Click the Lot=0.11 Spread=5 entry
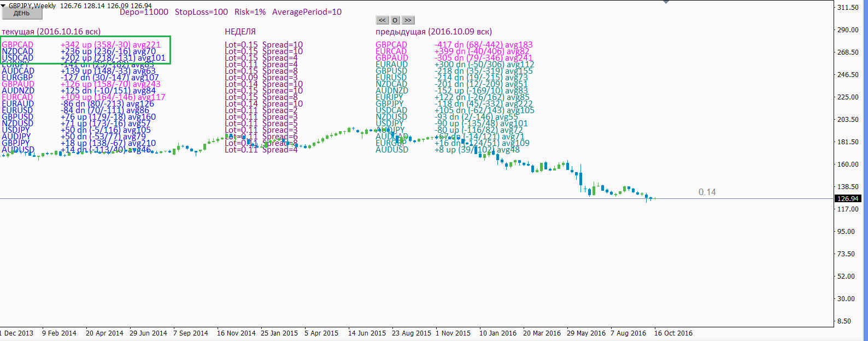 [261, 124]
